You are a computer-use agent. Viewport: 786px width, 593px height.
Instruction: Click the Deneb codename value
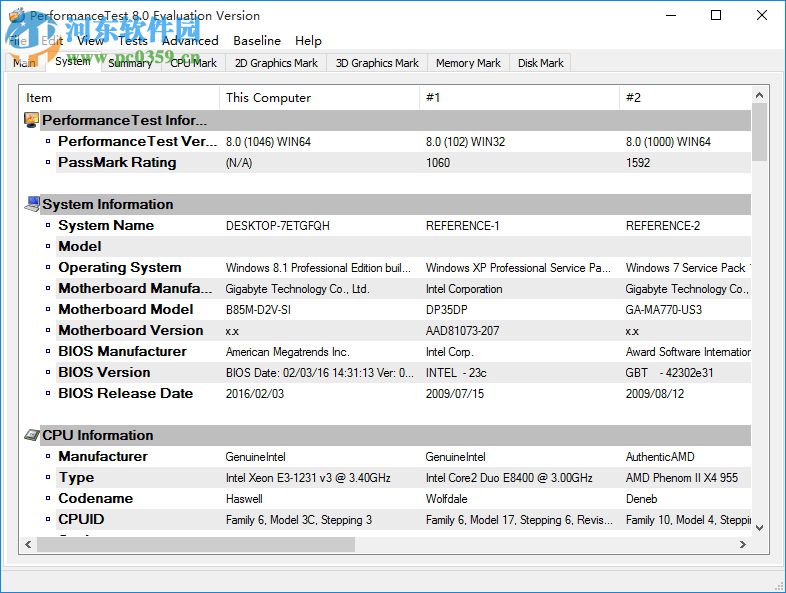(641, 499)
